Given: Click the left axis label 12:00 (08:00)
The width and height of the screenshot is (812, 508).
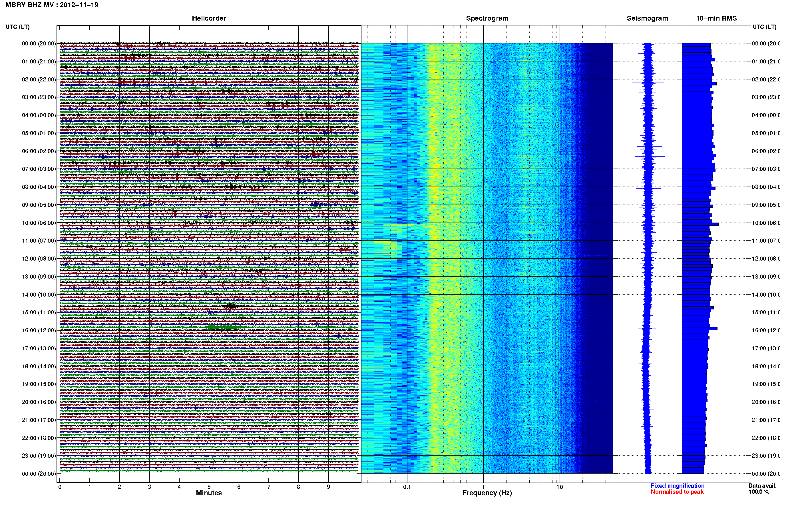Looking at the screenshot, I should tap(39, 258).
